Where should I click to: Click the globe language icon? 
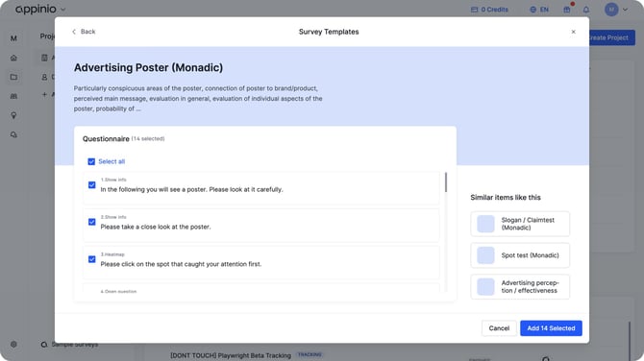pyautogui.click(x=533, y=10)
